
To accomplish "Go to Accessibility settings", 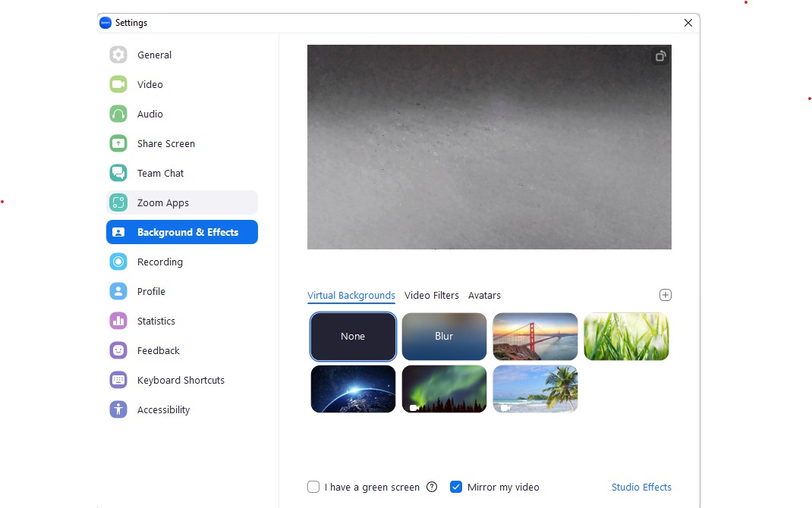I will tap(163, 409).
